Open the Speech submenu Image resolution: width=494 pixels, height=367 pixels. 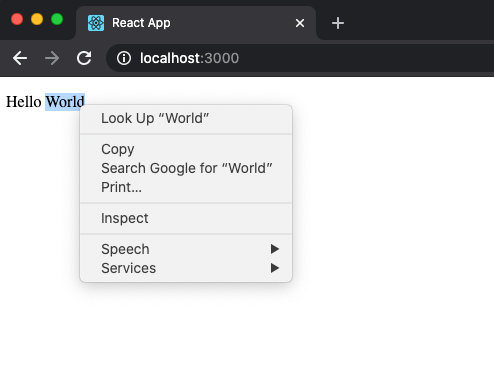tap(186, 249)
